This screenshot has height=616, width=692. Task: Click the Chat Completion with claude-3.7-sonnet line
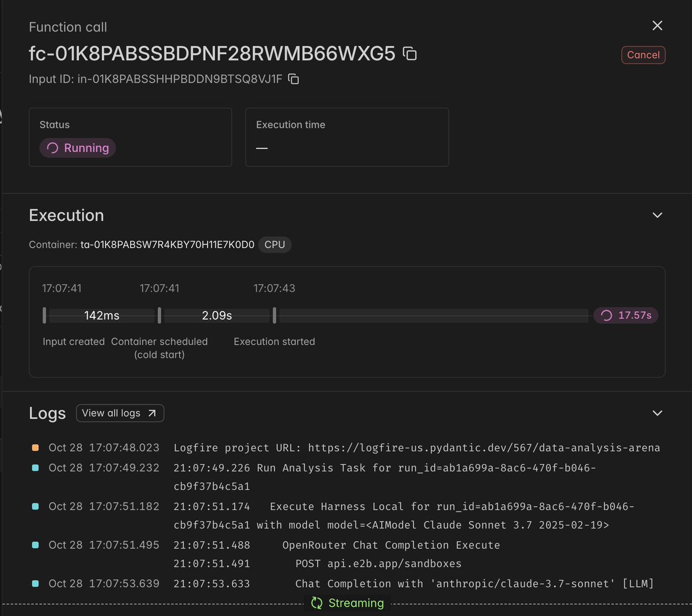(414, 584)
